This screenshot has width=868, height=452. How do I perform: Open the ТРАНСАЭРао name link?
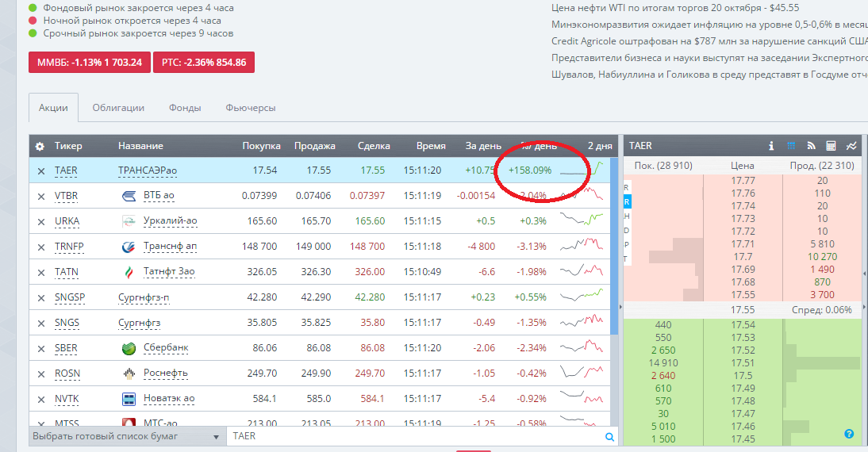148,170
